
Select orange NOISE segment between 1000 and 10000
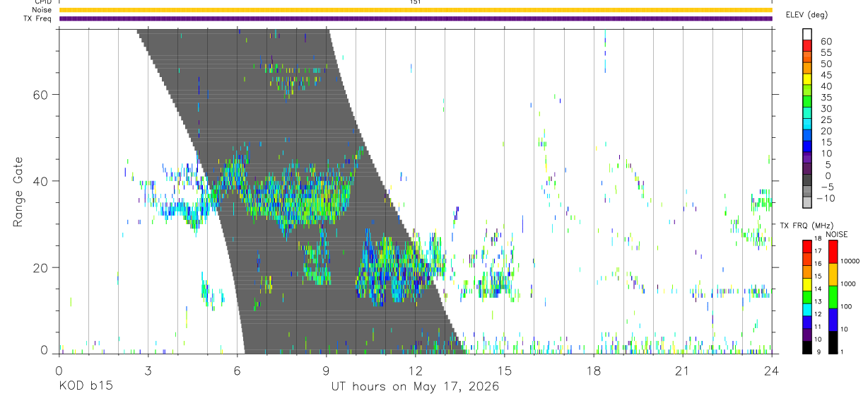[833, 274]
